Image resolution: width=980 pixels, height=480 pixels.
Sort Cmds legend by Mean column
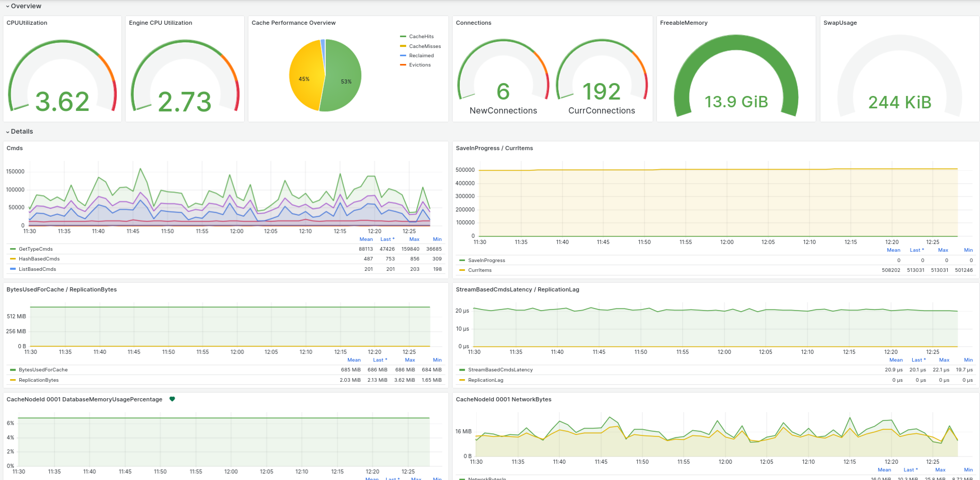(366, 239)
